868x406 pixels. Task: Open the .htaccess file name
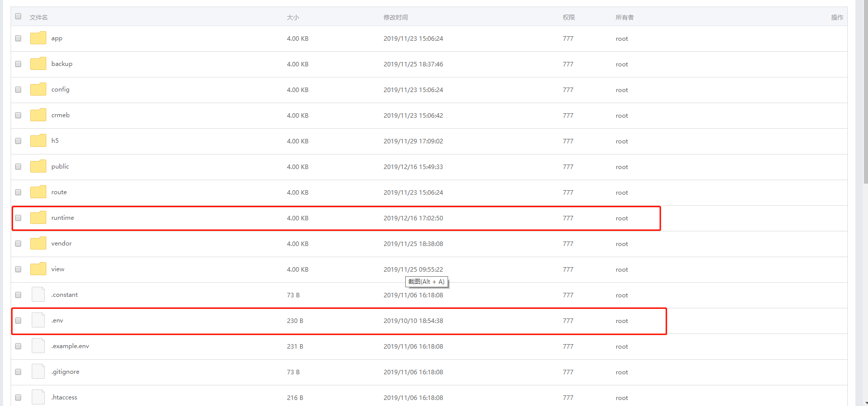point(64,397)
